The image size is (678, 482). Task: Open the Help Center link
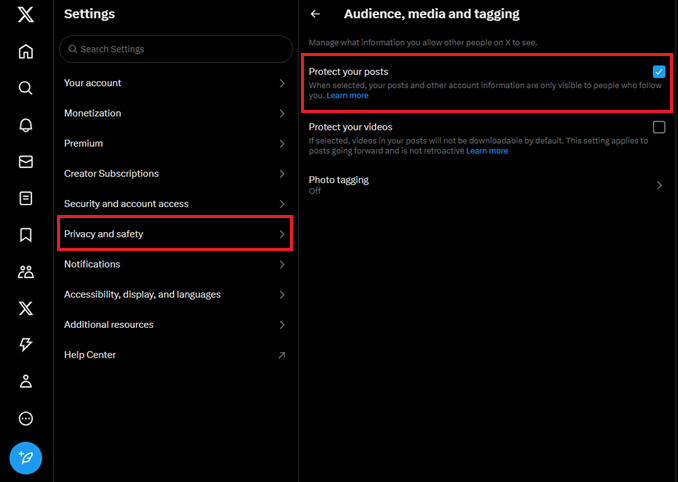[174, 355]
